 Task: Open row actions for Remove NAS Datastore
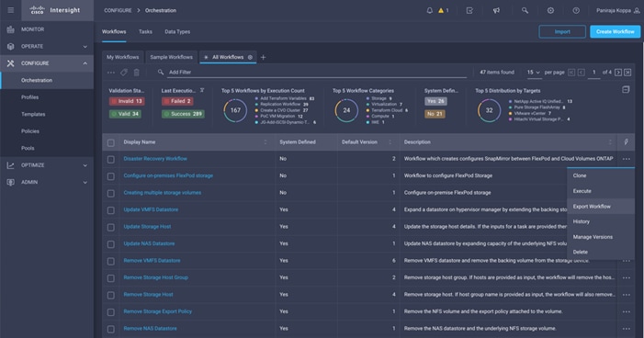pos(626,329)
